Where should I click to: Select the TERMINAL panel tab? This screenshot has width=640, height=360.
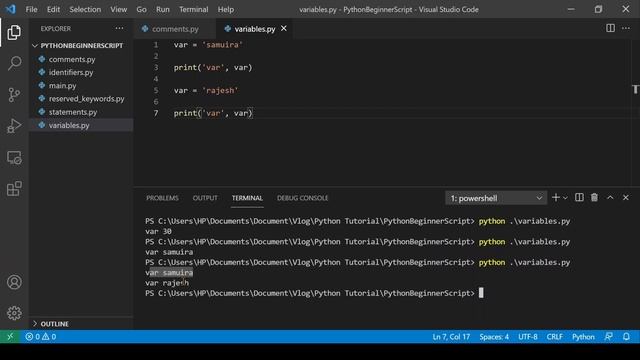[x=247, y=198]
